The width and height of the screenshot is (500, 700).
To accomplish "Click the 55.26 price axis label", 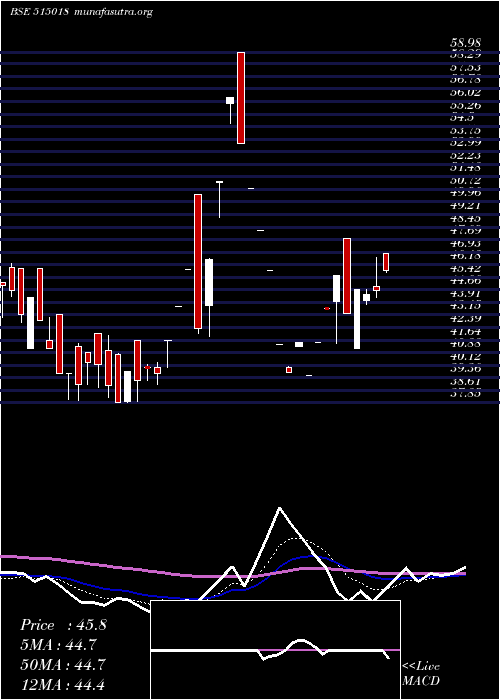I will 465,106.
